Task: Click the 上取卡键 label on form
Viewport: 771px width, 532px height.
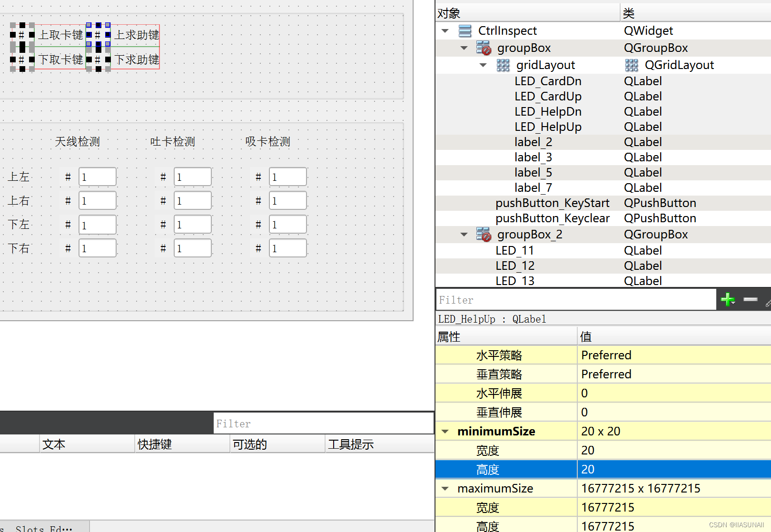Action: point(60,35)
